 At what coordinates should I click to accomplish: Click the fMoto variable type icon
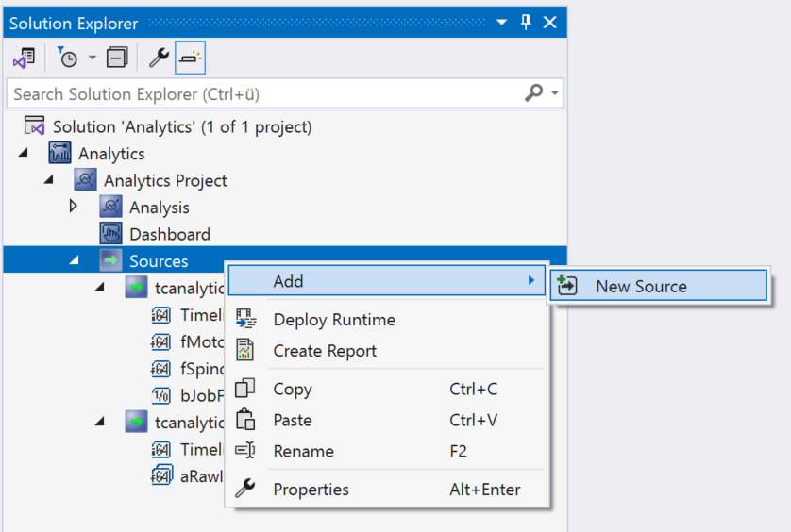(x=160, y=341)
